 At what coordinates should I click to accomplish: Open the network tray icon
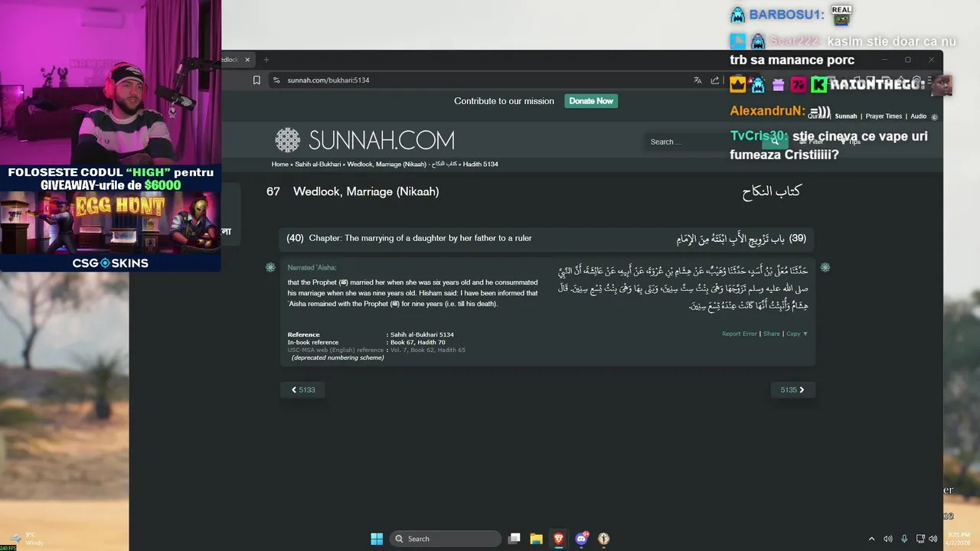click(x=920, y=539)
